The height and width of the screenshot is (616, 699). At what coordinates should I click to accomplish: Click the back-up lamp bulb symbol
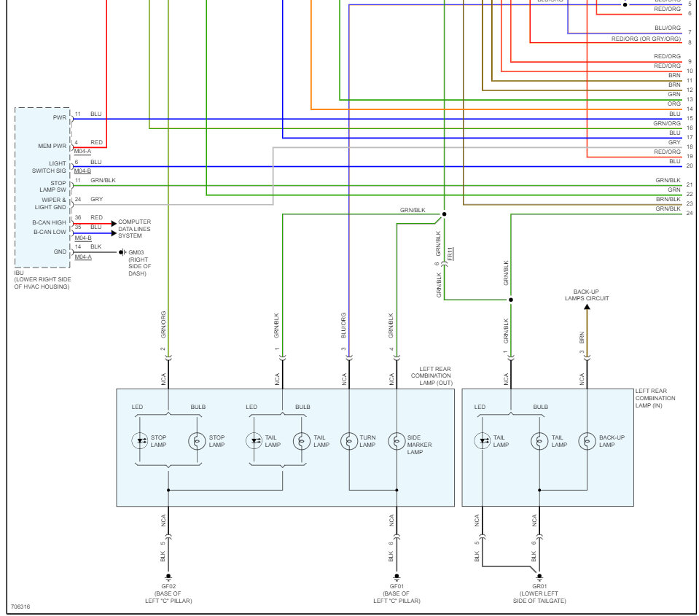587,441
